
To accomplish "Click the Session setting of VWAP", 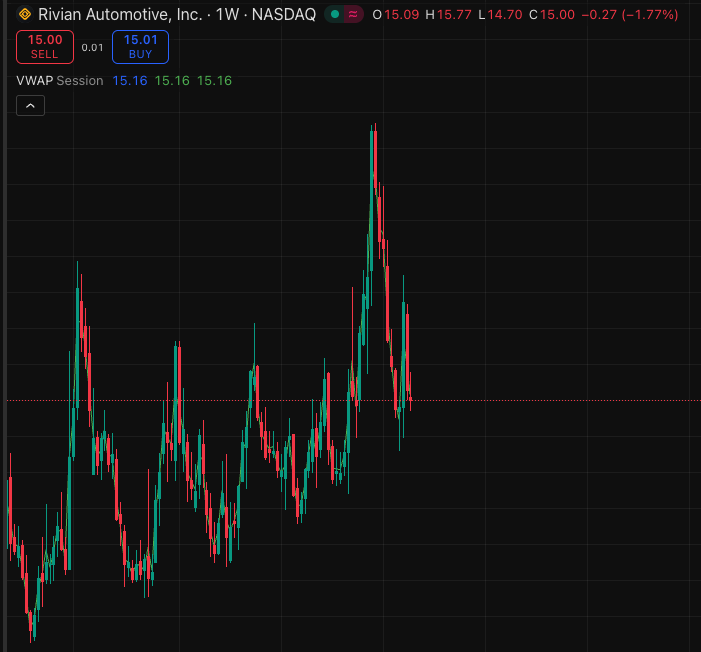I will (x=80, y=81).
